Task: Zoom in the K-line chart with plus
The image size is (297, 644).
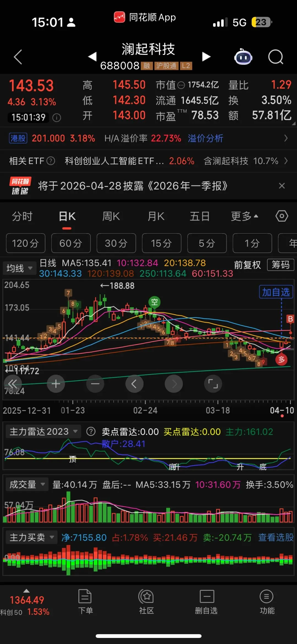Action: click(x=56, y=383)
